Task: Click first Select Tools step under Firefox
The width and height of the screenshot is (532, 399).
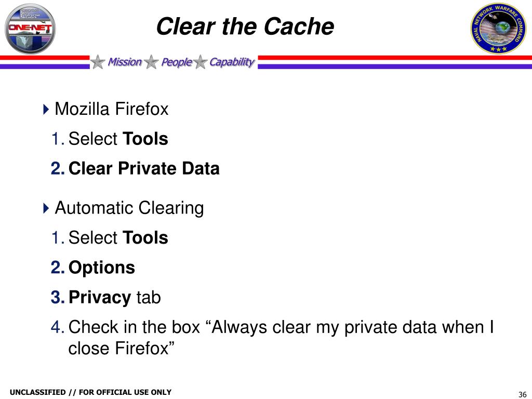Action: (x=118, y=139)
